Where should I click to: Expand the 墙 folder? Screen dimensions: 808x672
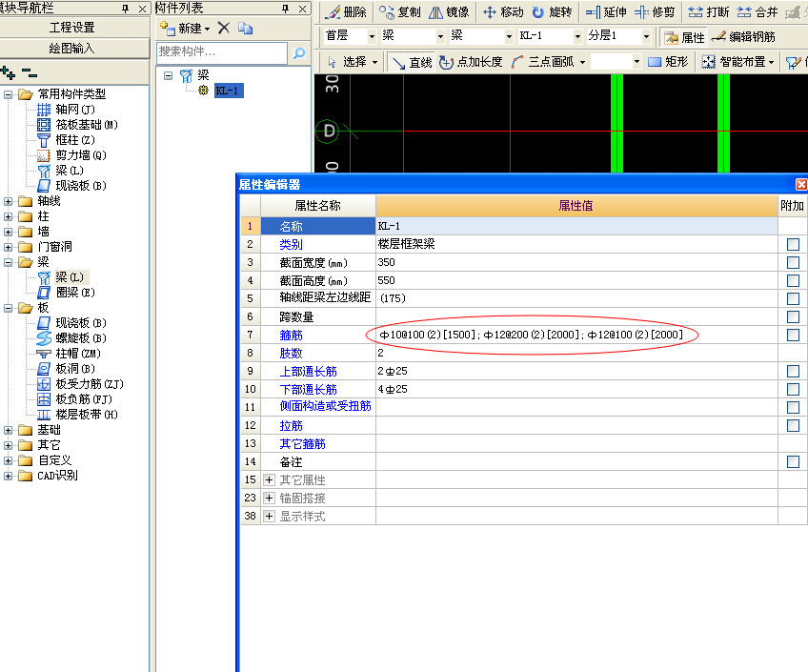point(8,232)
